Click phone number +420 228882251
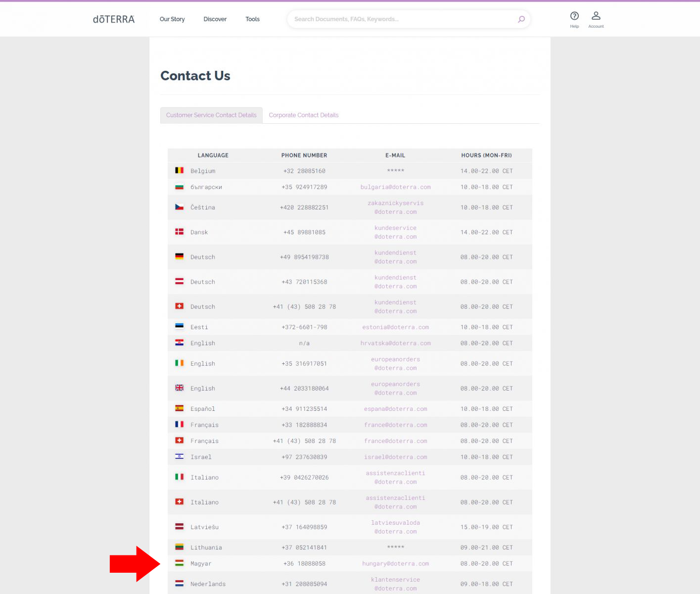This screenshot has width=700, height=594. click(x=304, y=207)
